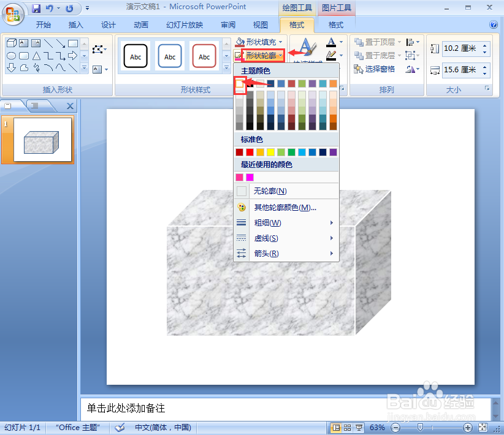The width and height of the screenshot is (504, 435).
Task: Redo the last action
Action: [69, 8]
